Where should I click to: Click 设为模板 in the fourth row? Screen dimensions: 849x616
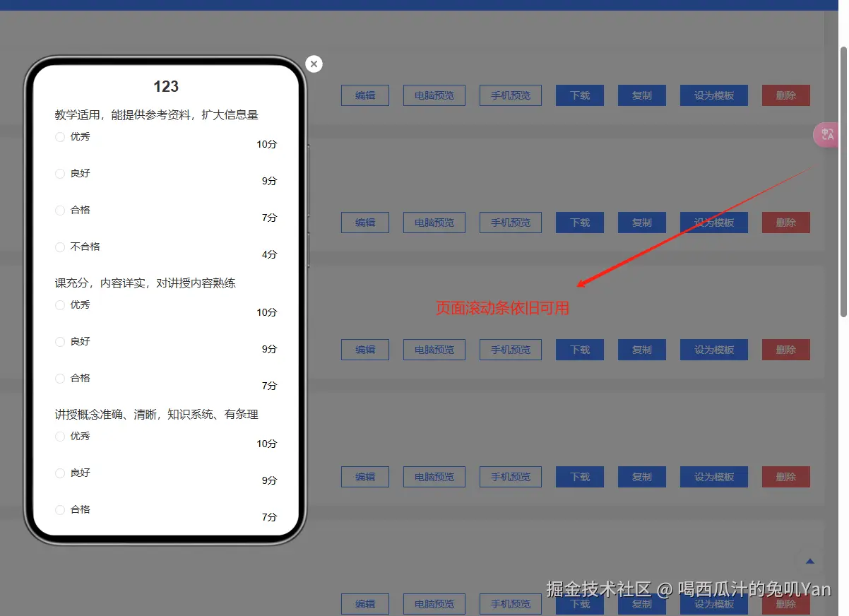tap(713, 477)
